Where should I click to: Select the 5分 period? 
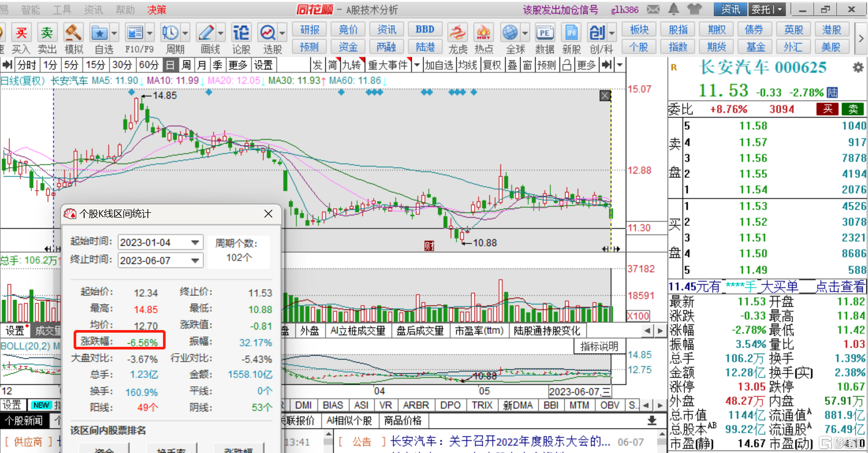pyautogui.click(x=71, y=65)
